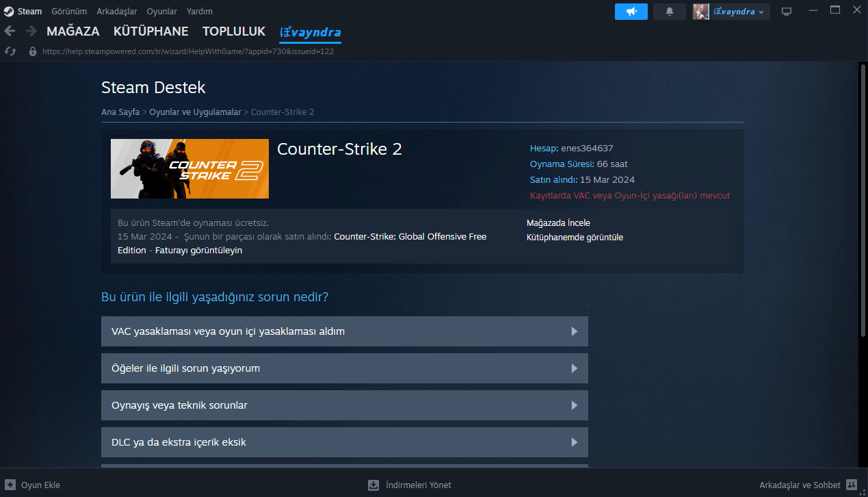The width and height of the screenshot is (868, 497).
Task: Go forward with the right arrow
Action: pyautogui.click(x=31, y=31)
